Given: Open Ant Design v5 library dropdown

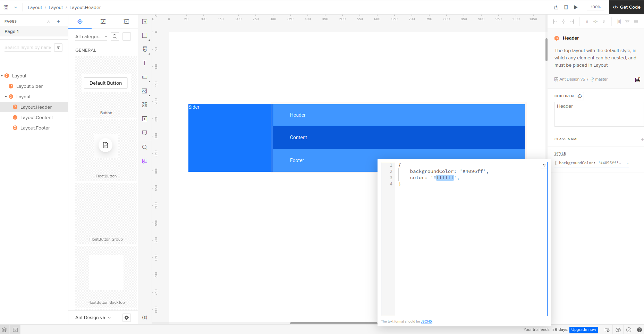Looking at the screenshot, I should coord(93,318).
